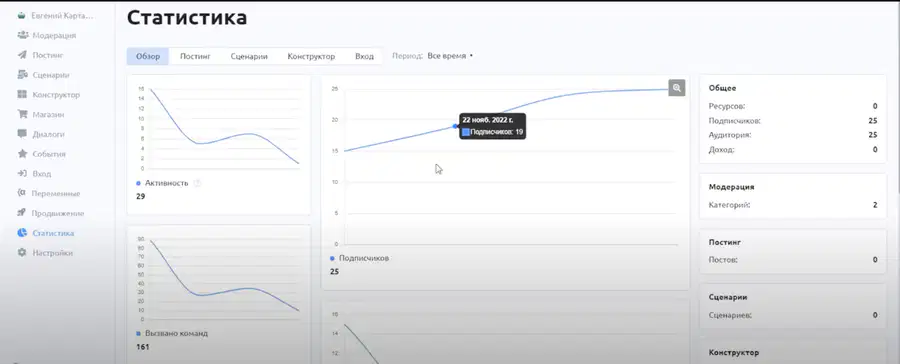Click the Статистика pie chart icon

pos(22,233)
